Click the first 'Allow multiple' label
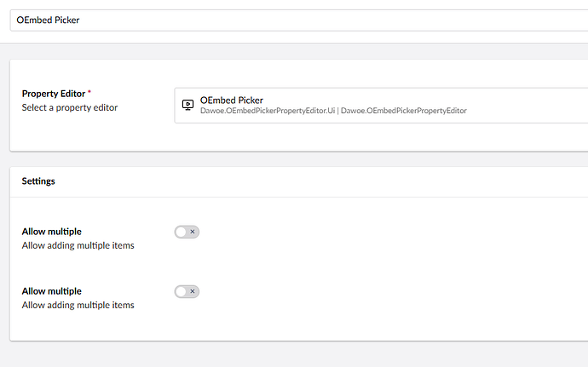Screen dimensions: 588x367 pos(51,232)
